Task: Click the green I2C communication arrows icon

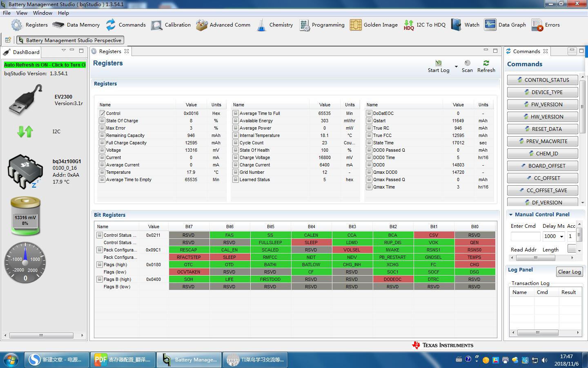Action: pyautogui.click(x=25, y=131)
